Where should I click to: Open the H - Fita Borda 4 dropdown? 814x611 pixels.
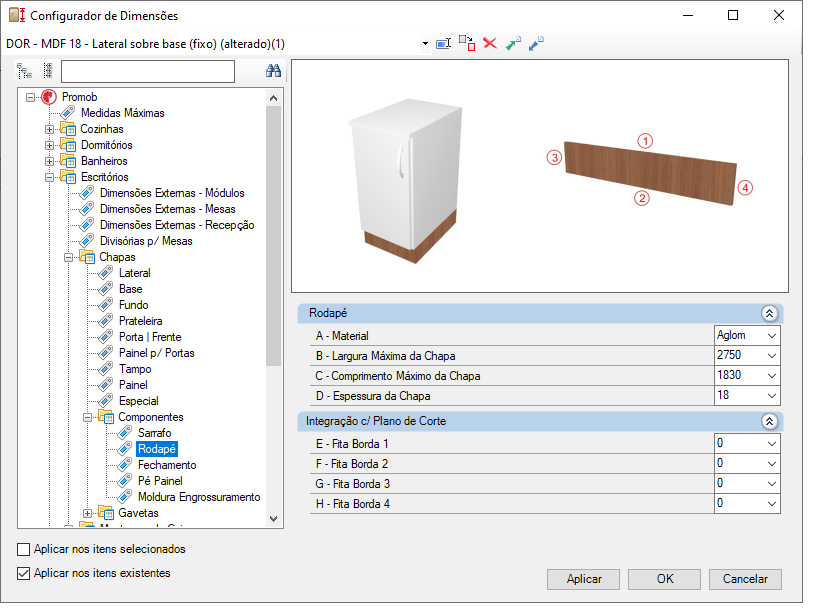(772, 504)
